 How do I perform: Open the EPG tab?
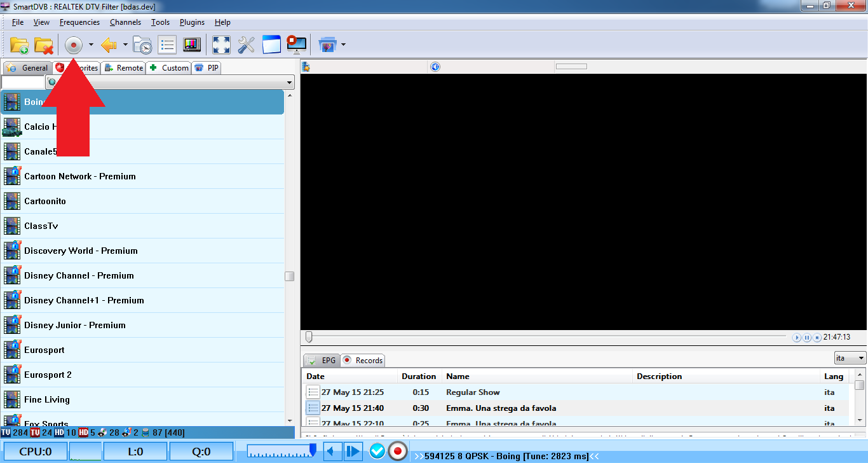coord(321,360)
